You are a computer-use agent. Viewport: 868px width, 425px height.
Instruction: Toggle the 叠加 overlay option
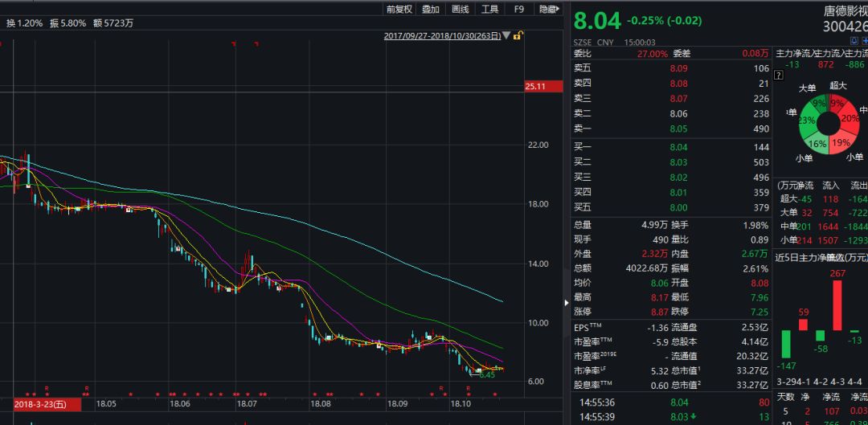click(x=430, y=10)
